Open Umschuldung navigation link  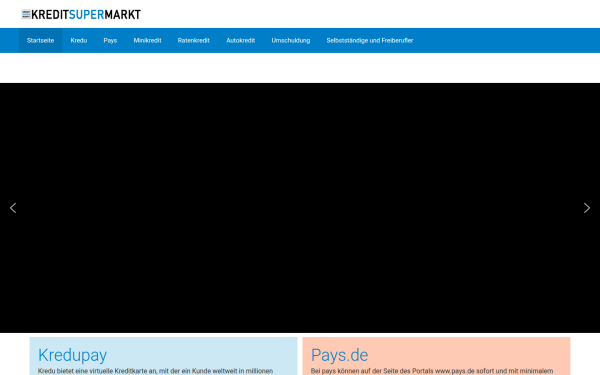click(291, 40)
